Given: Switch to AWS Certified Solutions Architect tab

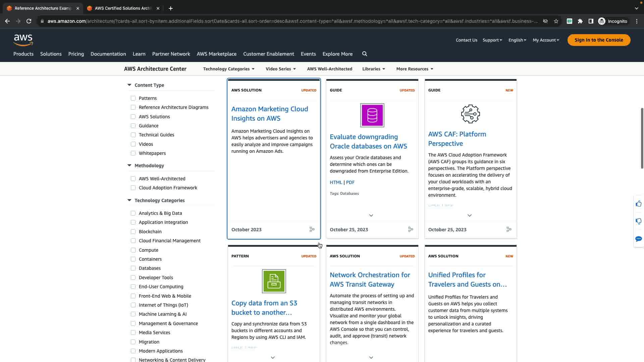Looking at the screenshot, I should 123,8.
